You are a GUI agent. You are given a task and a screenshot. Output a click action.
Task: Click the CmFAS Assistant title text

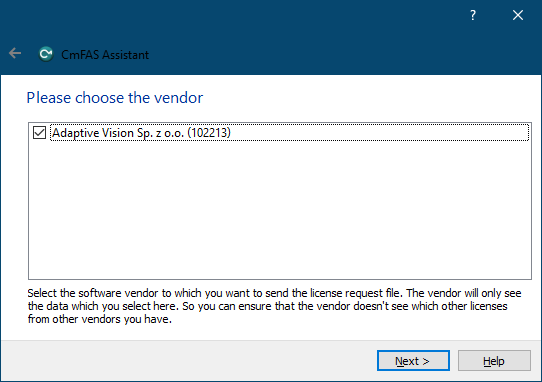coord(105,55)
